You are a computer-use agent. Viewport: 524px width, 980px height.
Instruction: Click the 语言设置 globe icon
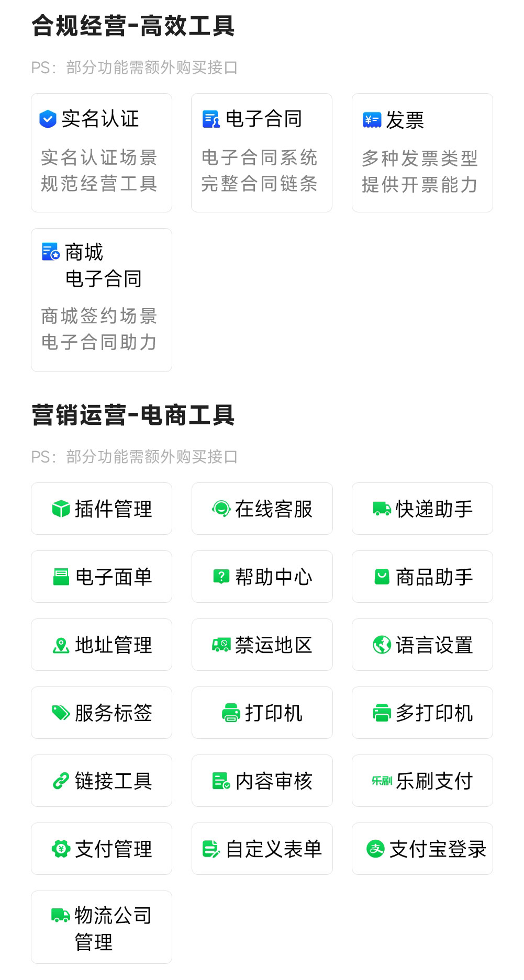tap(382, 645)
